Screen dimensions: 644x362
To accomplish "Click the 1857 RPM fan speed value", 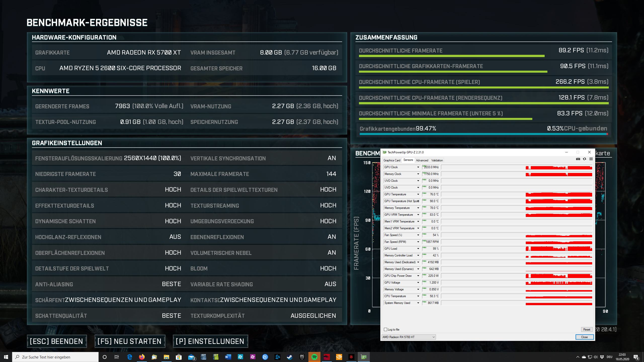I will tap(431, 242).
